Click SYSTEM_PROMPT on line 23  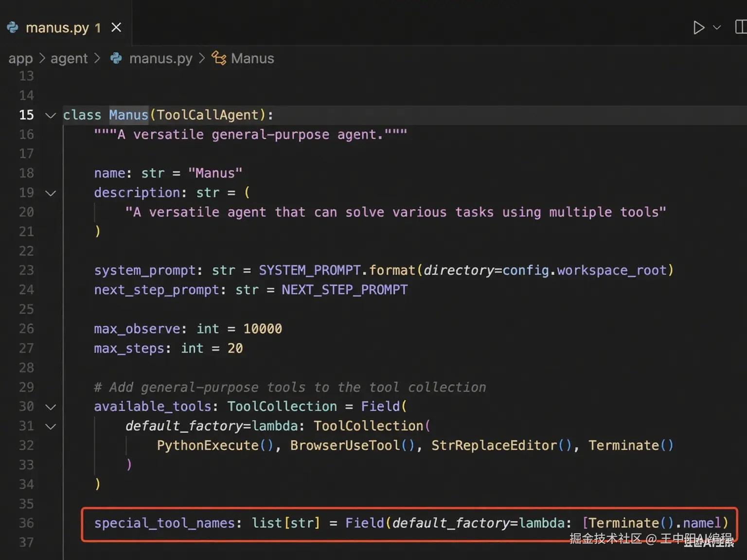tap(310, 270)
